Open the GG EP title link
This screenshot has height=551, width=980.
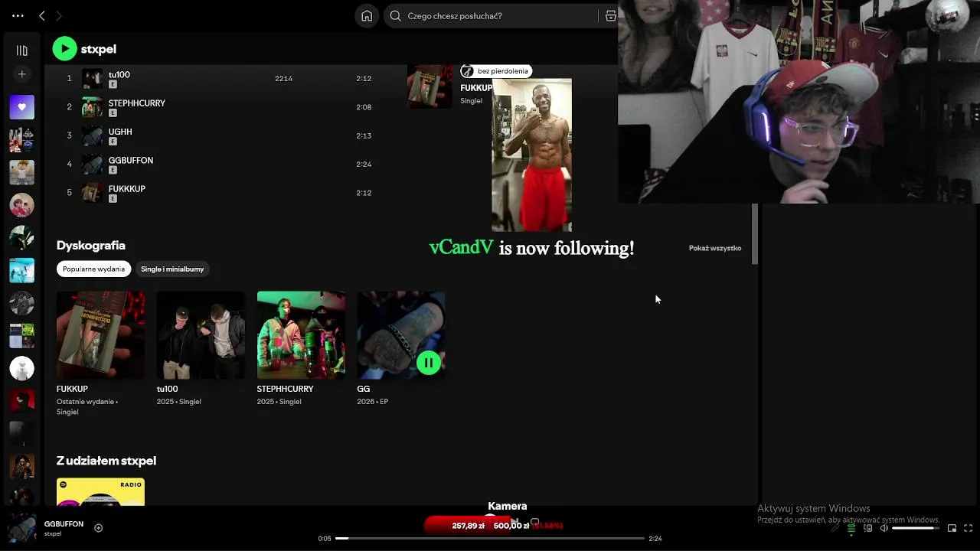363,389
